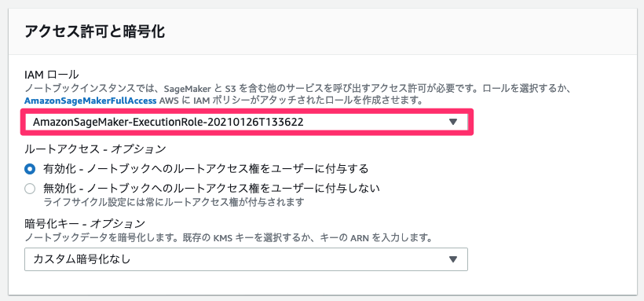Image resolution: width=644 pixels, height=301 pixels.
Task: Open AmazonSageMakerFullAccess policy link
Action: pyautogui.click(x=90, y=101)
